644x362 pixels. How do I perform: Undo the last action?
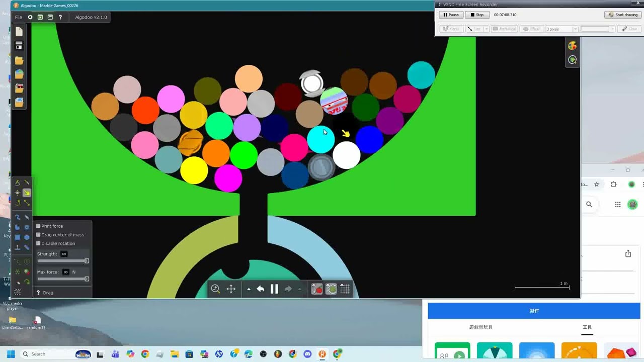260,289
